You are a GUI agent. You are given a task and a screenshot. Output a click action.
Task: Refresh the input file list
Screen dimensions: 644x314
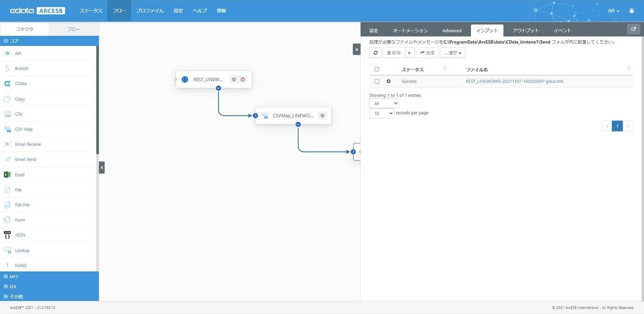click(x=375, y=53)
